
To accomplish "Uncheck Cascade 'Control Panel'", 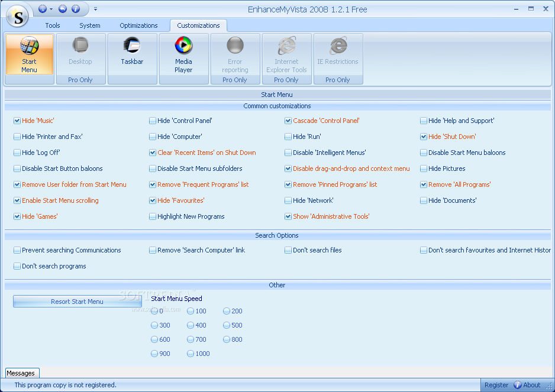I will pos(288,121).
